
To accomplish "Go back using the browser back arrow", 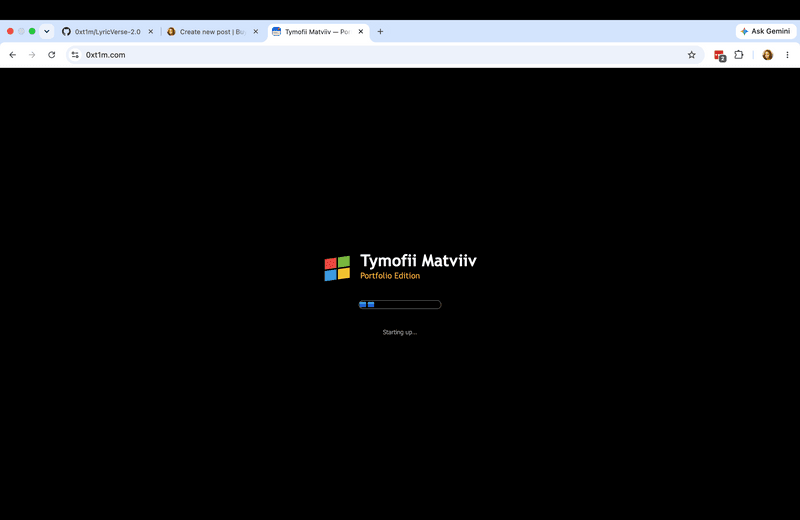I will pos(13,55).
